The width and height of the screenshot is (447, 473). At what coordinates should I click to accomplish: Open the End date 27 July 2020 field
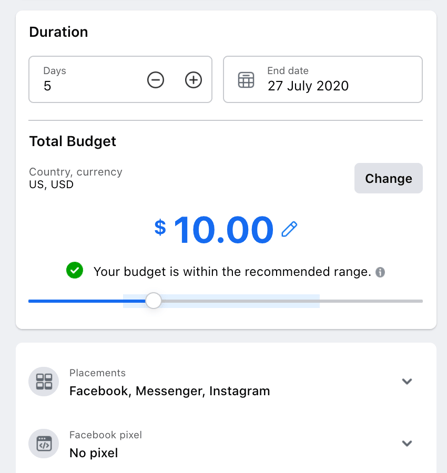323,79
